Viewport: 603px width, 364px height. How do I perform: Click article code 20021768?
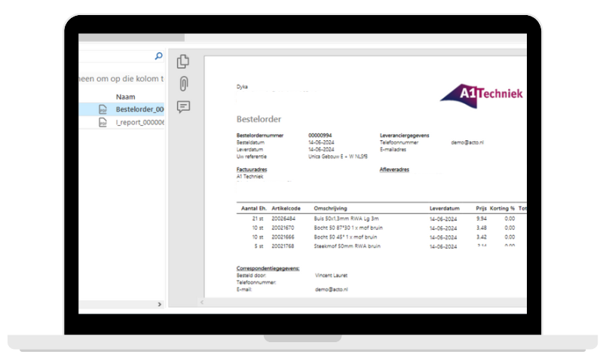(283, 246)
